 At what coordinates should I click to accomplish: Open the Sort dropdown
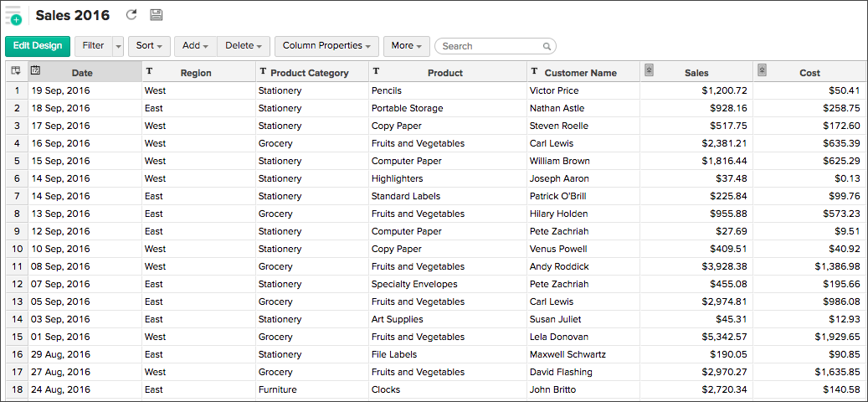149,46
